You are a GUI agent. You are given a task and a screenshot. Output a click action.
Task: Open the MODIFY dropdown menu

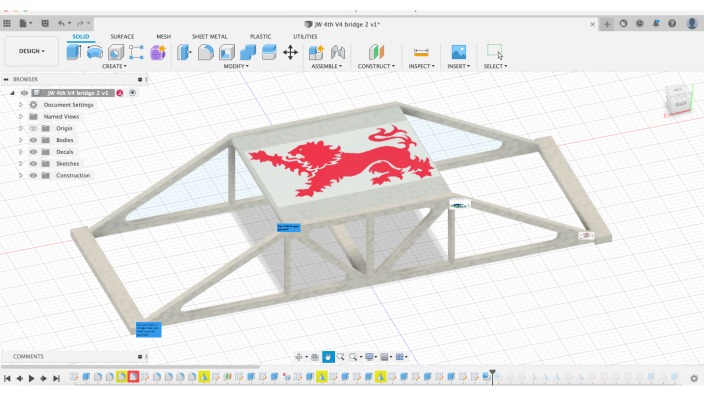pos(236,66)
